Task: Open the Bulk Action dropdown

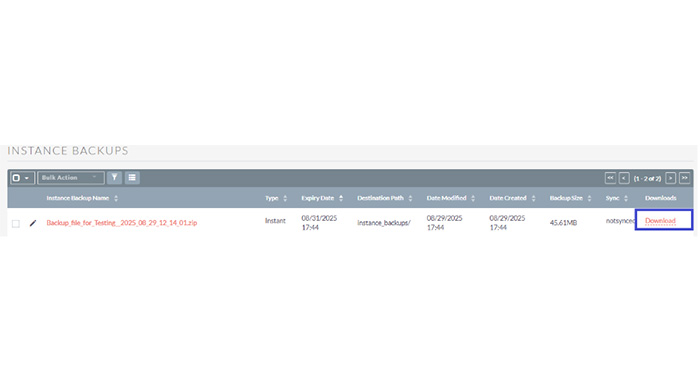Action: 71,178
